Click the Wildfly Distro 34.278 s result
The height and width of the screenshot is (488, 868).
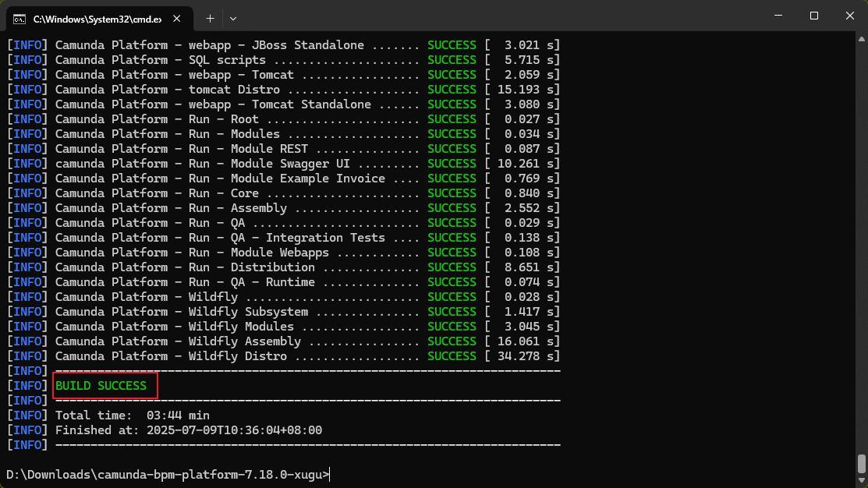pos(521,356)
